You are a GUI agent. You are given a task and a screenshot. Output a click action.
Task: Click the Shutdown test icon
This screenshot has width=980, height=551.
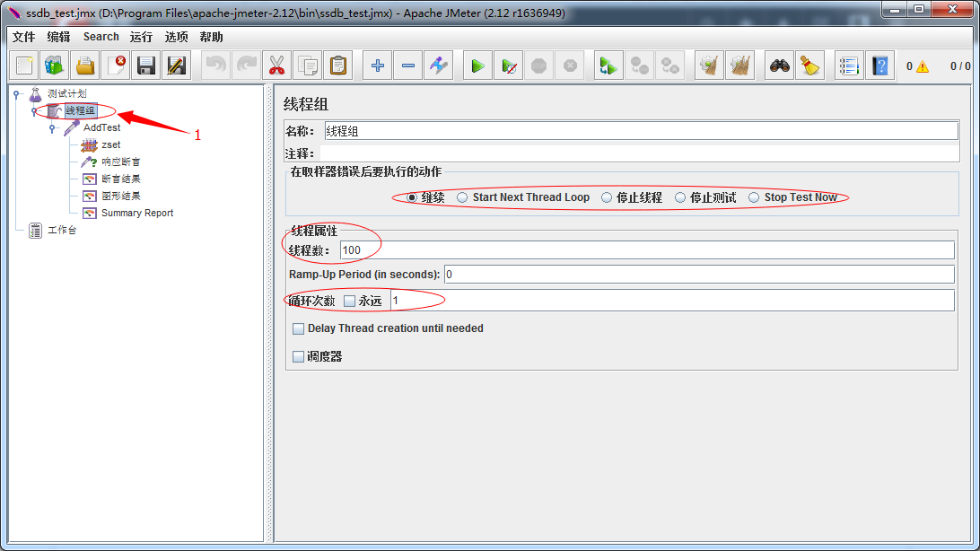click(569, 66)
